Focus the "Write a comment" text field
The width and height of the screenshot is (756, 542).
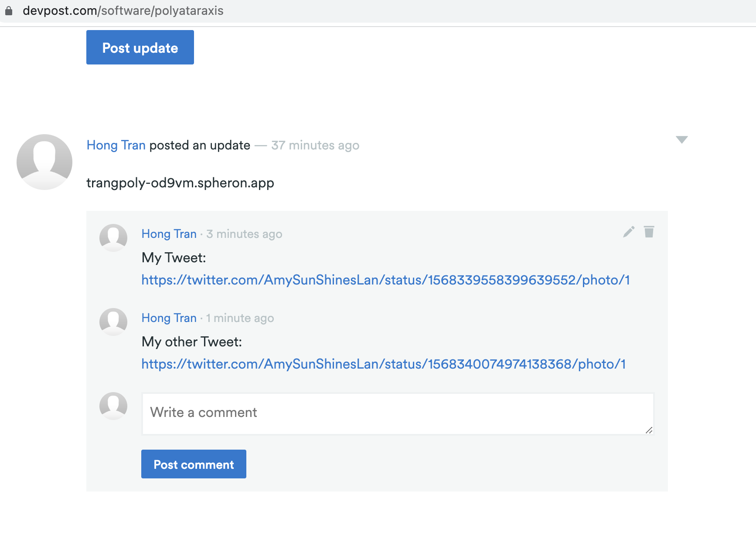pos(397,413)
